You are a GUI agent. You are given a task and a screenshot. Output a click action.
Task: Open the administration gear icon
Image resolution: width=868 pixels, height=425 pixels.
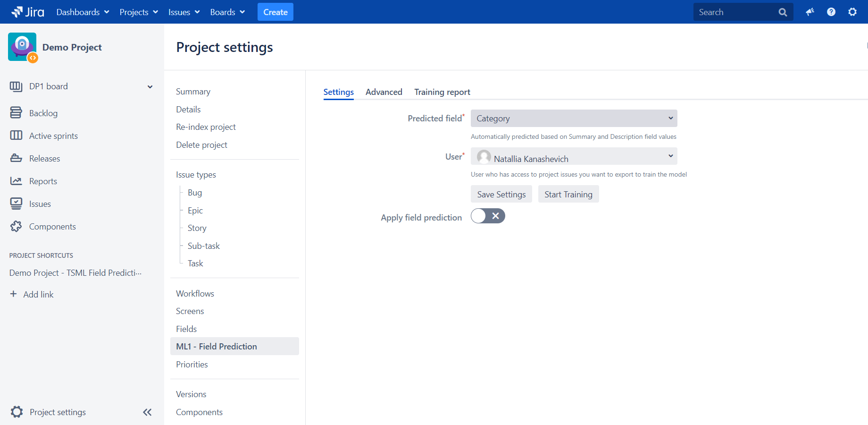pos(852,12)
